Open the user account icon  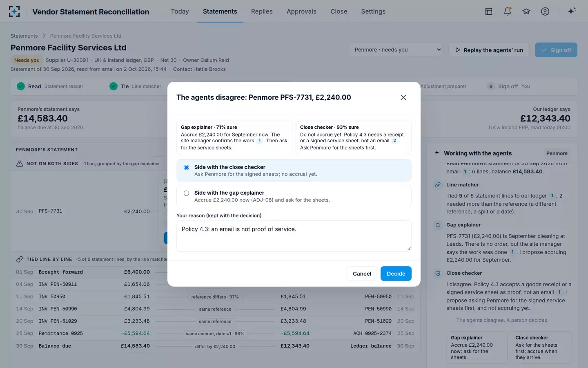coord(545,11)
